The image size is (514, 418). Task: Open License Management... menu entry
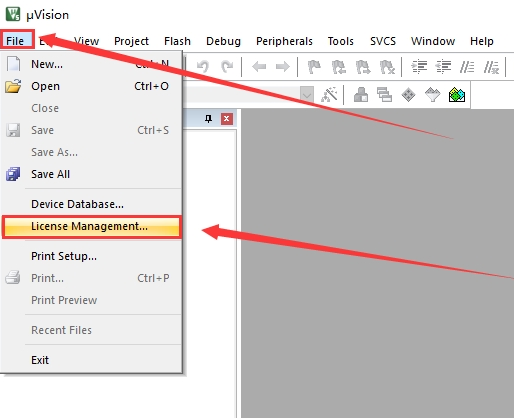(91, 226)
